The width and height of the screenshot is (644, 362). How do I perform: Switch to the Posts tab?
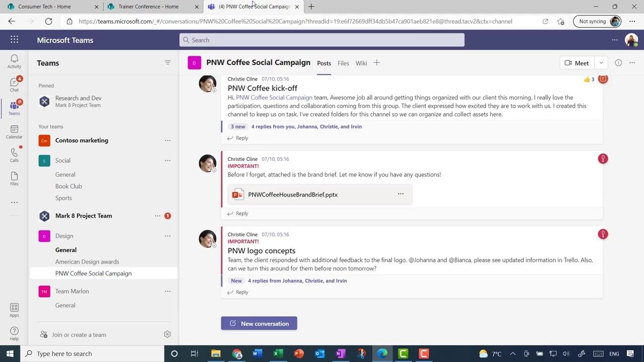click(324, 63)
